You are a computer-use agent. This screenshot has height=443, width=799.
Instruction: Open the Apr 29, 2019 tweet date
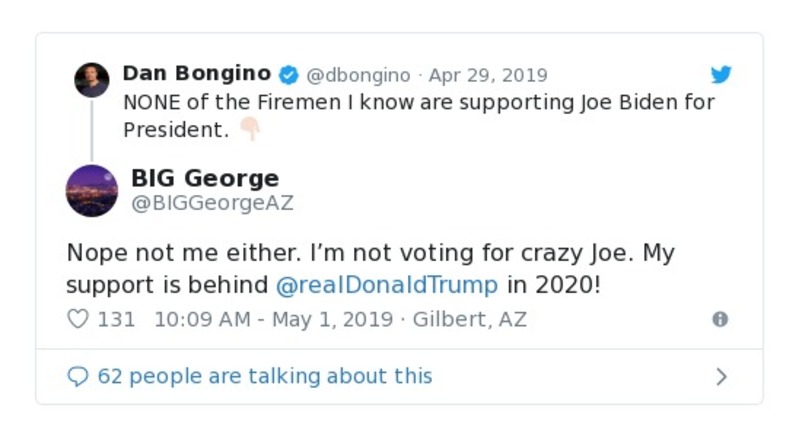(x=488, y=75)
